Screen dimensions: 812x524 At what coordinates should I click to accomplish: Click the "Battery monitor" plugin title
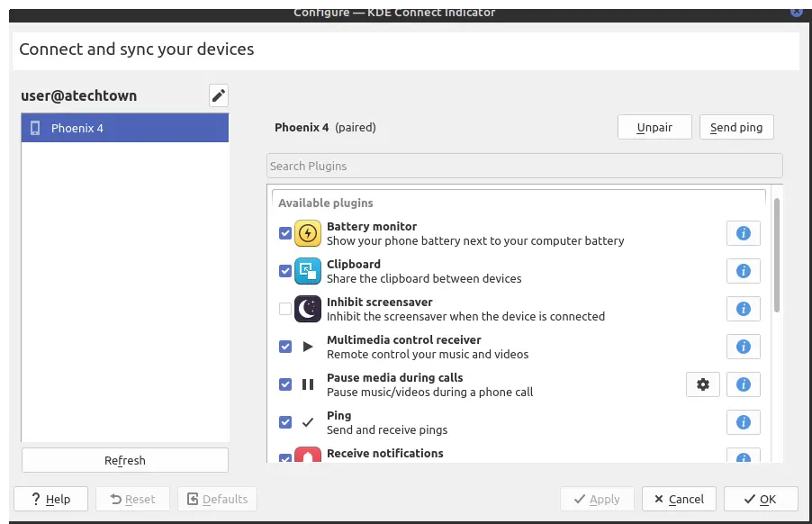click(x=371, y=226)
